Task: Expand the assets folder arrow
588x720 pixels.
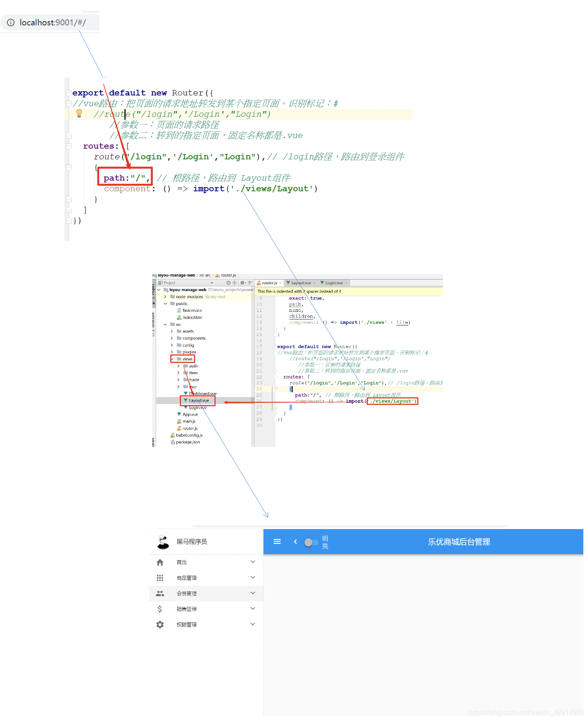Action: (x=172, y=331)
